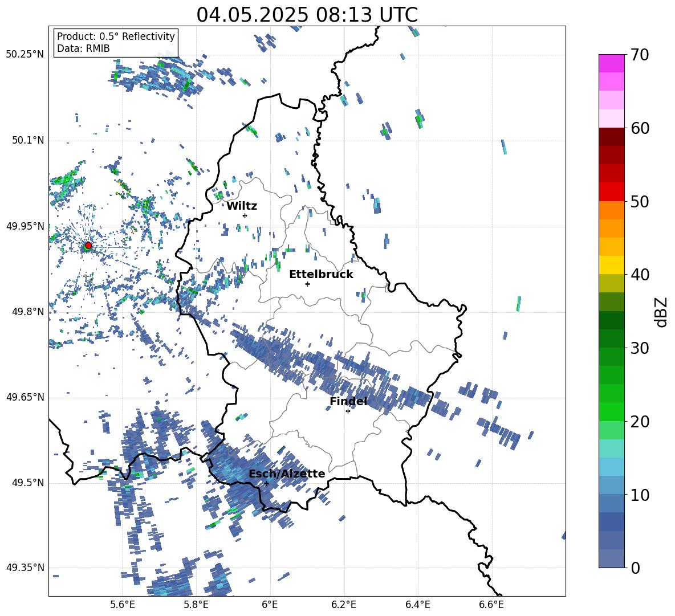This screenshot has width=675, height=616.
Task: Click the Esch/Alzette cross marker
Action: 266,483
